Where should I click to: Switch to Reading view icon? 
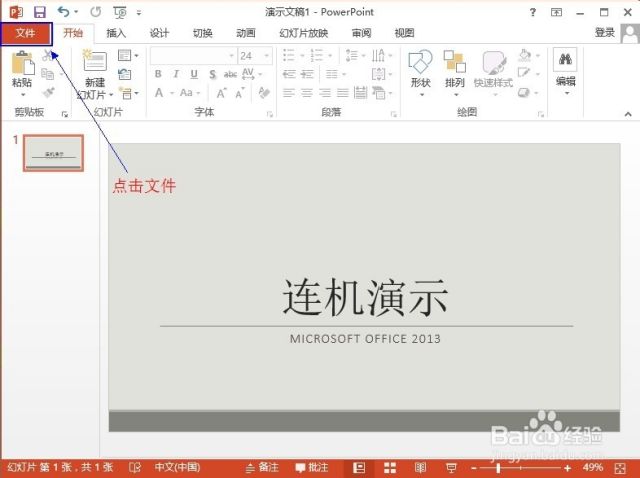pos(420,468)
